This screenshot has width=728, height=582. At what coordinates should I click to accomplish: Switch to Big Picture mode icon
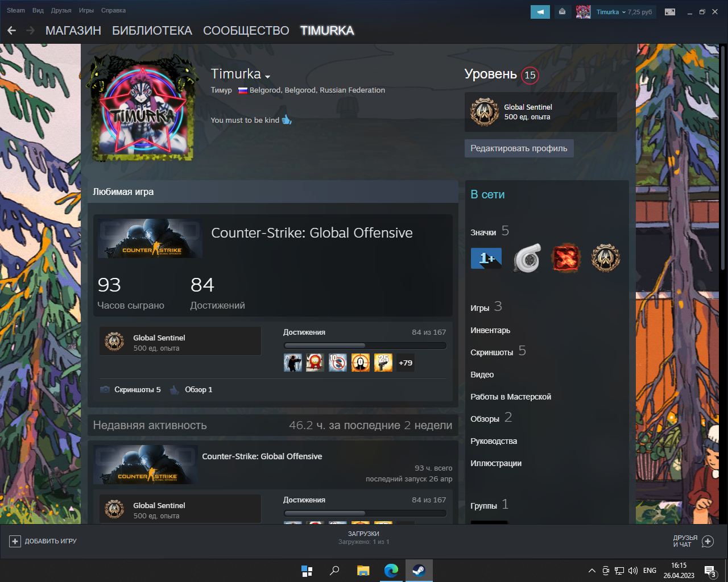click(670, 12)
